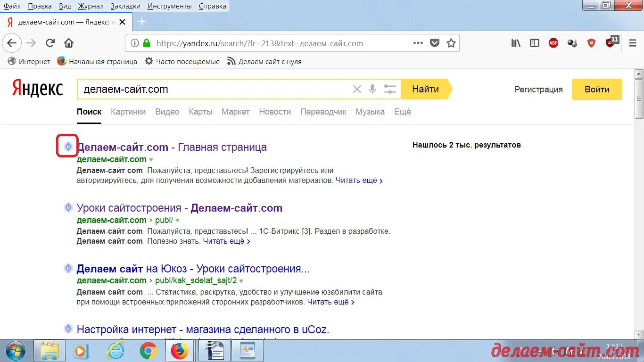Open the Закладки menu
Viewport: 644px width, 362px height.
coord(125,6)
